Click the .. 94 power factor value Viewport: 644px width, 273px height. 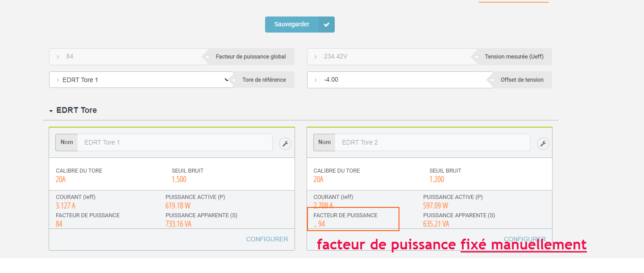point(319,224)
